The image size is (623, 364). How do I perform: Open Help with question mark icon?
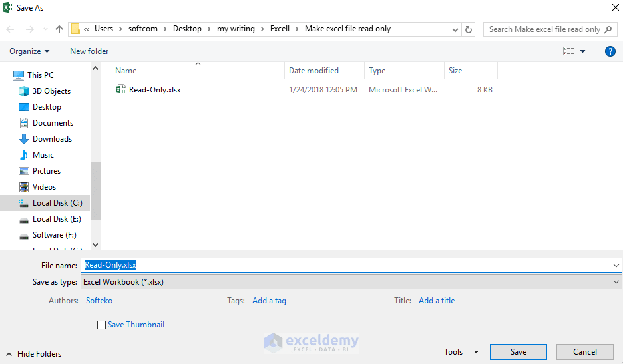point(610,51)
